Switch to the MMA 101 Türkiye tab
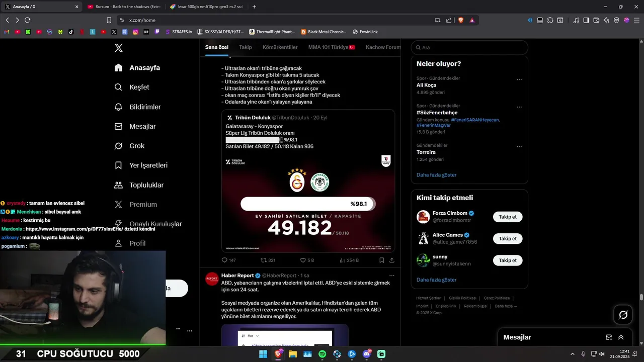The height and width of the screenshot is (362, 644). [x=332, y=47]
